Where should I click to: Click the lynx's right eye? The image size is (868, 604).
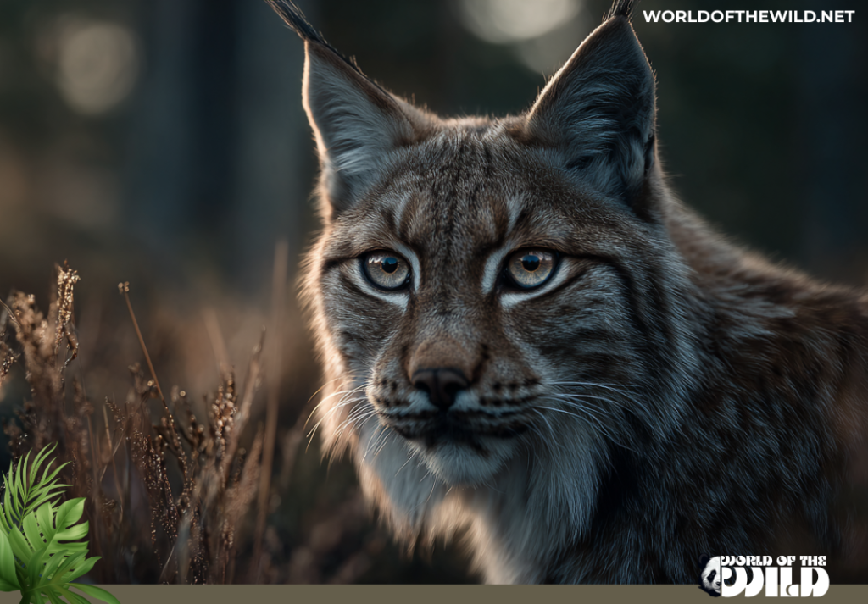point(531,269)
